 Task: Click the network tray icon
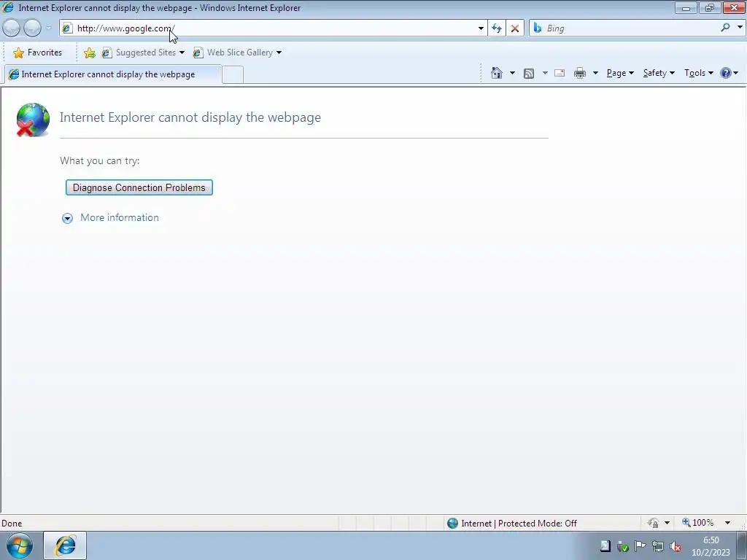(658, 546)
